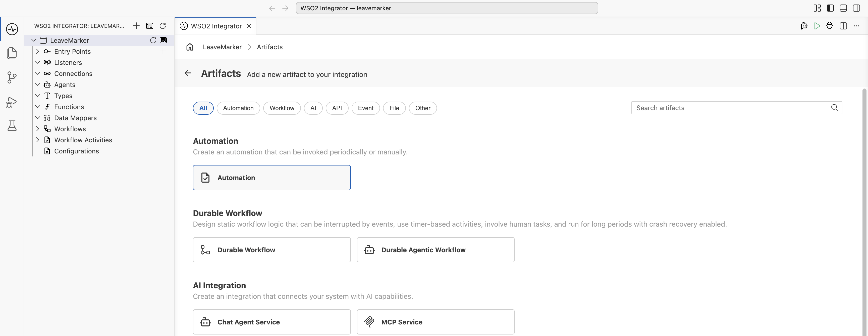The height and width of the screenshot is (336, 868).
Task: Start debugging with bug icon
Action: point(830,26)
